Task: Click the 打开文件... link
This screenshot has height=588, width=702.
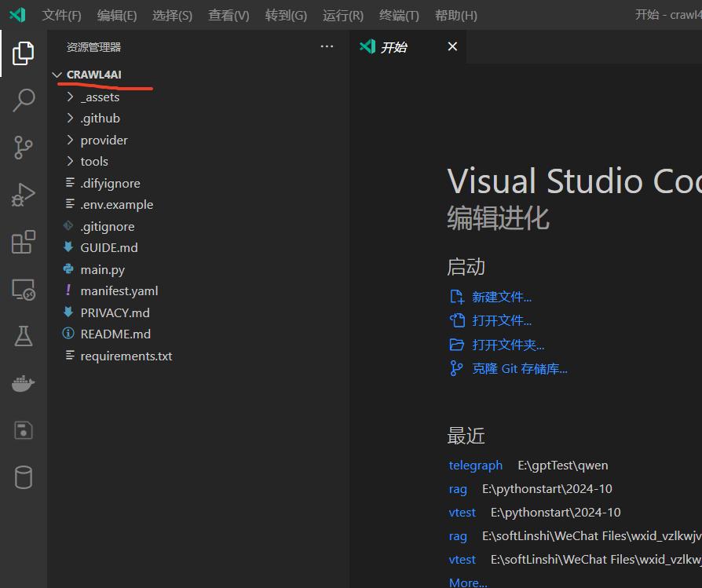Action: click(x=502, y=321)
